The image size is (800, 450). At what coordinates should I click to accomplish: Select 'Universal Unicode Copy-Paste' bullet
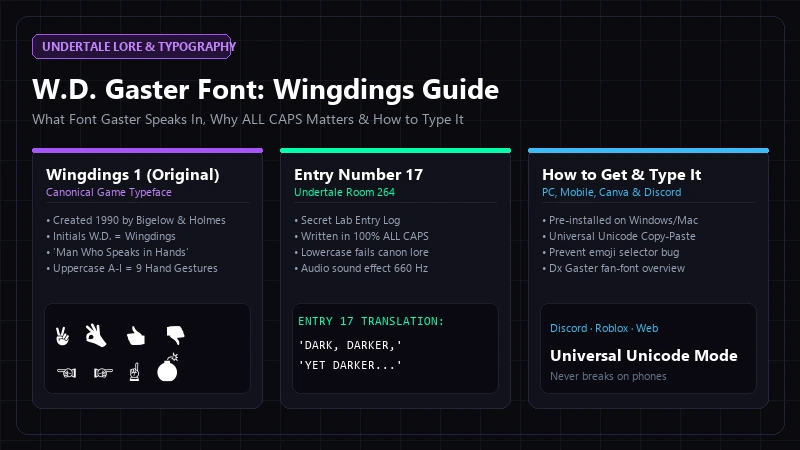pyautogui.click(x=619, y=236)
